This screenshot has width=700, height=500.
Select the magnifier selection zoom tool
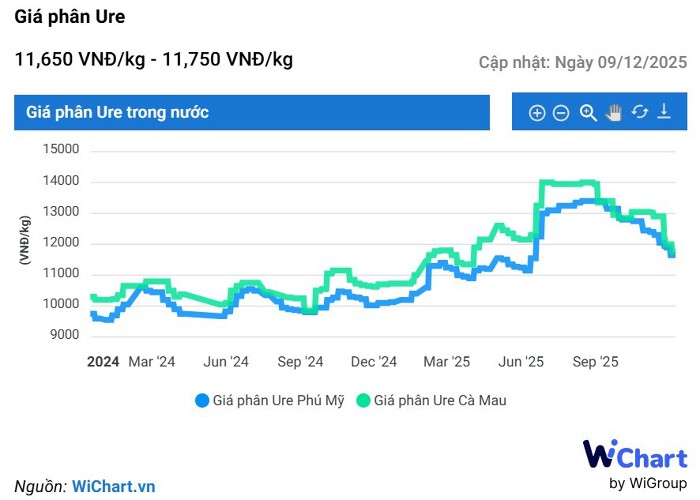point(588,113)
